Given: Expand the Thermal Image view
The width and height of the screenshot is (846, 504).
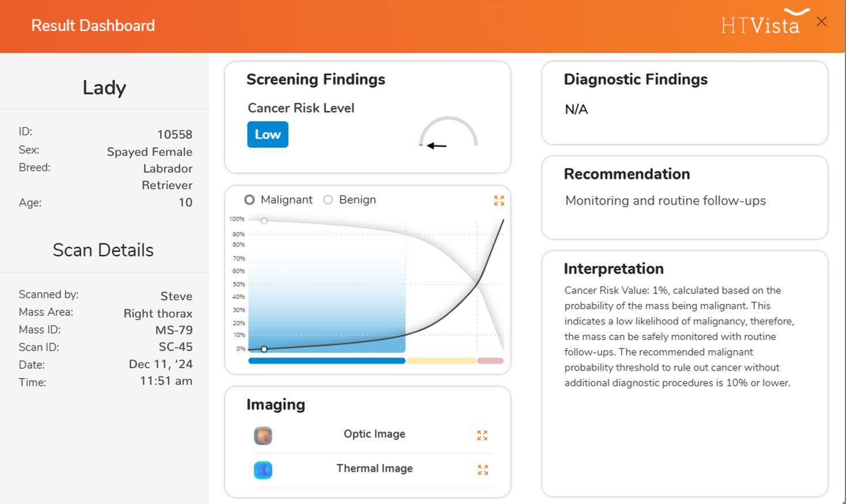Looking at the screenshot, I should click(483, 470).
